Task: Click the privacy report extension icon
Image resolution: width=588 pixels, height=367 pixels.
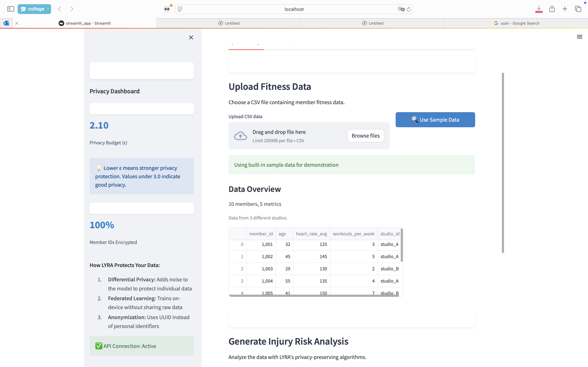Action: tap(167, 9)
